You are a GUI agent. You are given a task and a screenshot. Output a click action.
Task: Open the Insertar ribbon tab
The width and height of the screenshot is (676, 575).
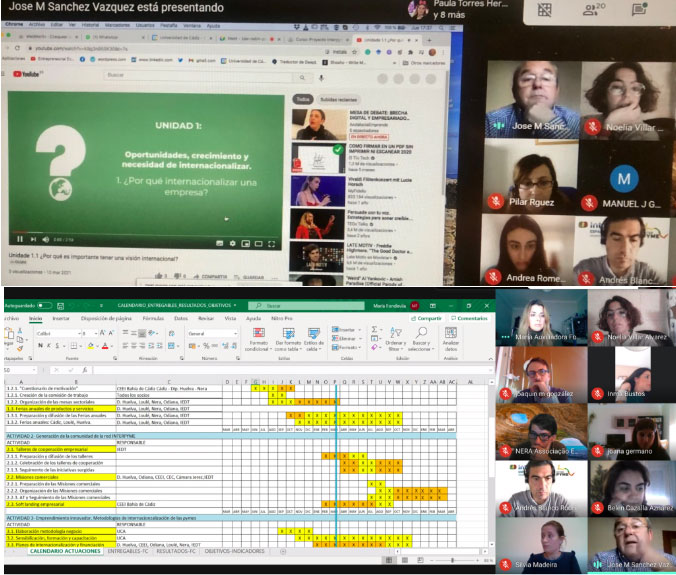61,318
